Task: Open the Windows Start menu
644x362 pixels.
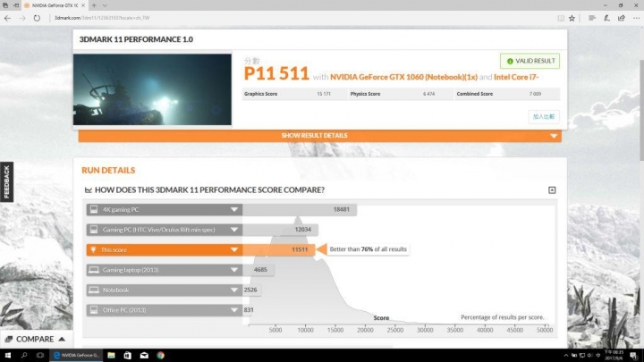Action: pos(8,356)
